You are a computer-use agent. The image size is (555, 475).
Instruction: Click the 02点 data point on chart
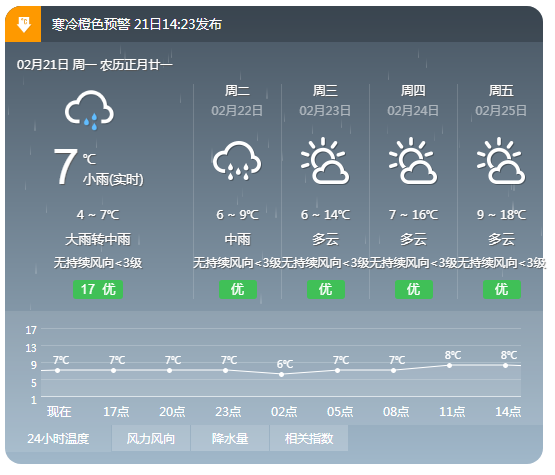click(x=281, y=374)
